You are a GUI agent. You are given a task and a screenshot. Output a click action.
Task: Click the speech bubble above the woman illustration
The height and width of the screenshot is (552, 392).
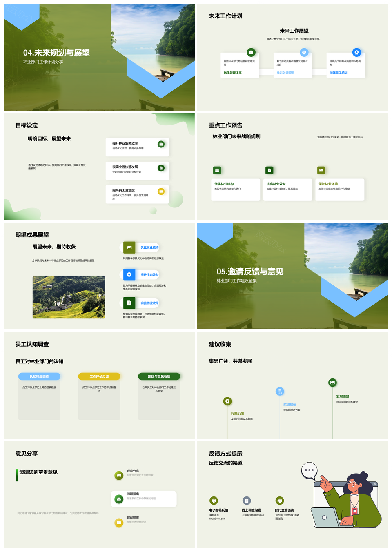pyautogui.click(x=309, y=470)
